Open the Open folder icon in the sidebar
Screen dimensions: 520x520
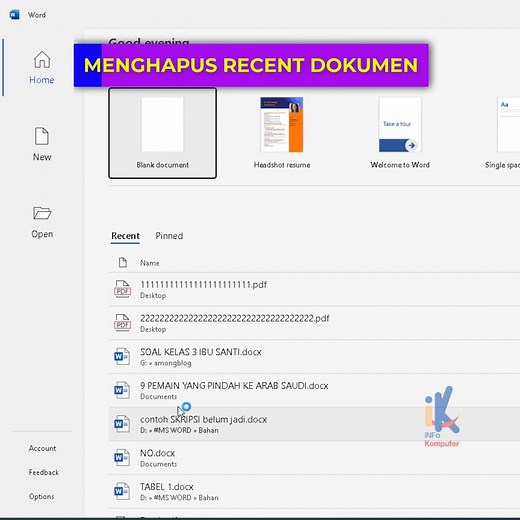coord(42,213)
